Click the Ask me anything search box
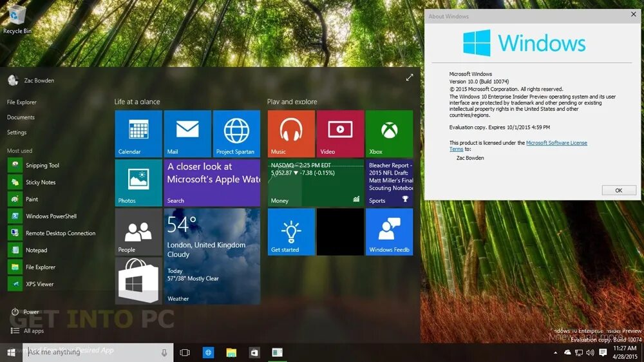The image size is (644, 362). coord(98,352)
